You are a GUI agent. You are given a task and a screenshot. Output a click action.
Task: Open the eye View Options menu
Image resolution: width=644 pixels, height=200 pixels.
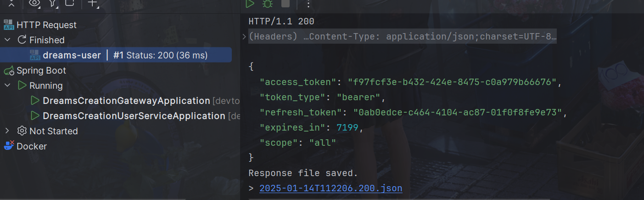click(x=34, y=3)
